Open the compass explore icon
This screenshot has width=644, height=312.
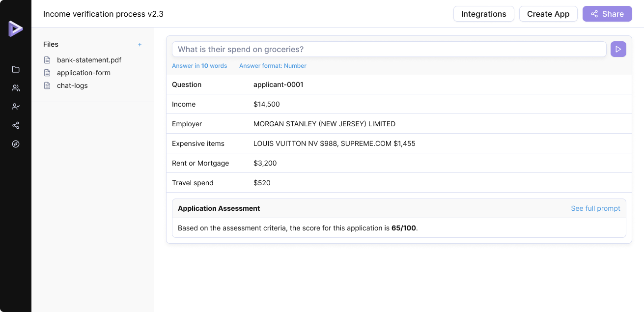pyautogui.click(x=16, y=144)
